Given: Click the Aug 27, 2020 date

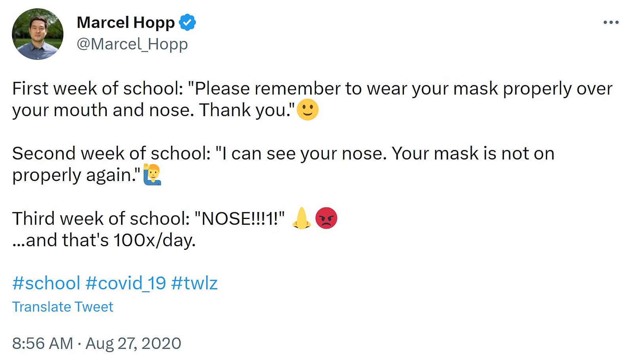Looking at the screenshot, I should (133, 343).
